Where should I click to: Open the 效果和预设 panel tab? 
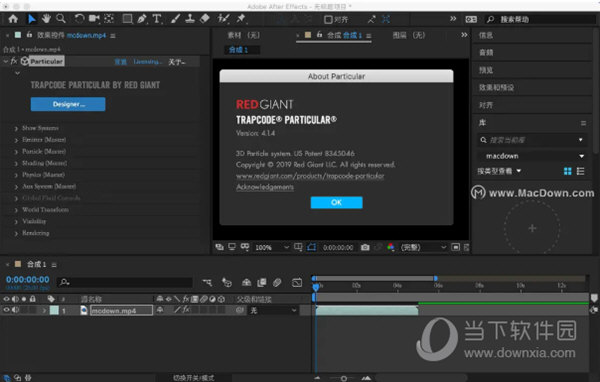pyautogui.click(x=496, y=87)
